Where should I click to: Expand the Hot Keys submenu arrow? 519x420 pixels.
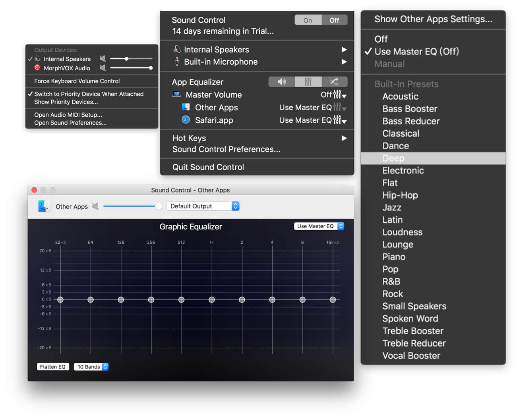pos(344,138)
